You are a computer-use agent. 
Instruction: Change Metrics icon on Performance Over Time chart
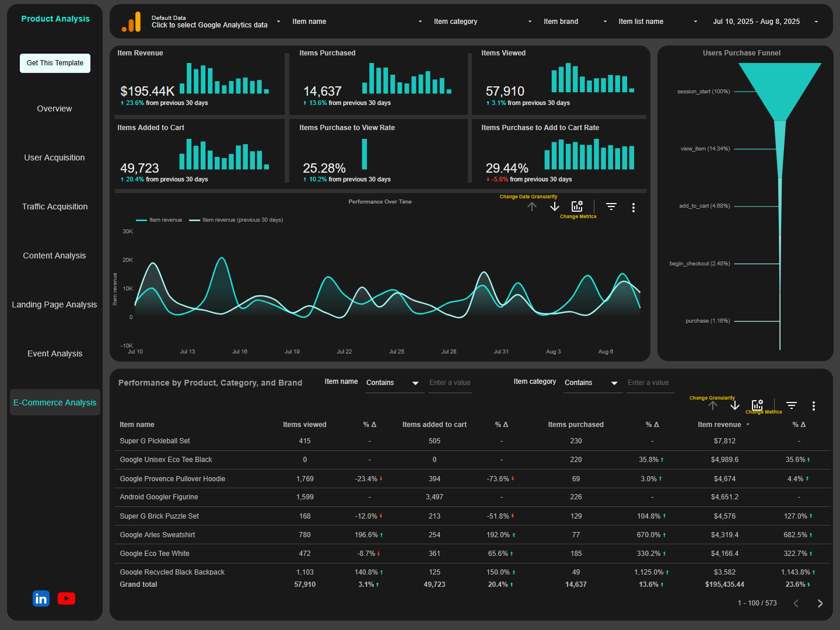pyautogui.click(x=577, y=206)
